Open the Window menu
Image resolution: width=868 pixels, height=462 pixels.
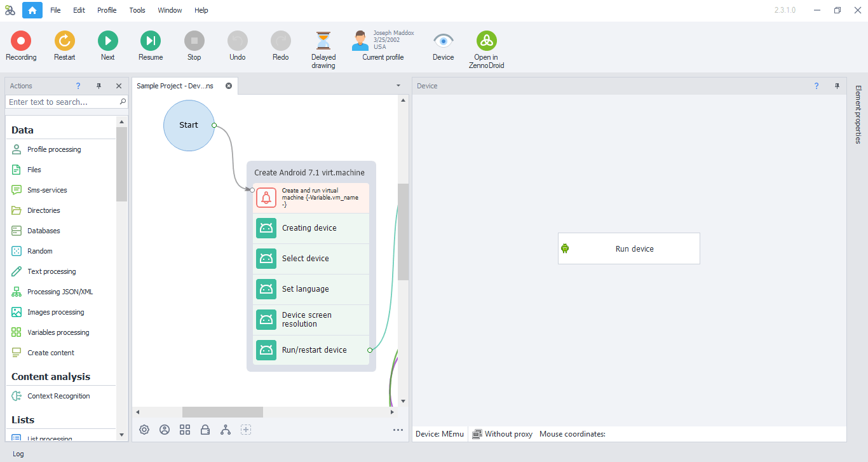tap(170, 10)
